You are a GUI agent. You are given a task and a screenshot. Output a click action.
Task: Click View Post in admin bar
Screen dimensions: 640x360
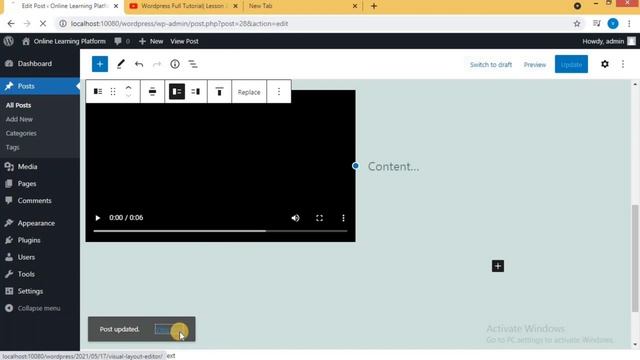tap(184, 41)
